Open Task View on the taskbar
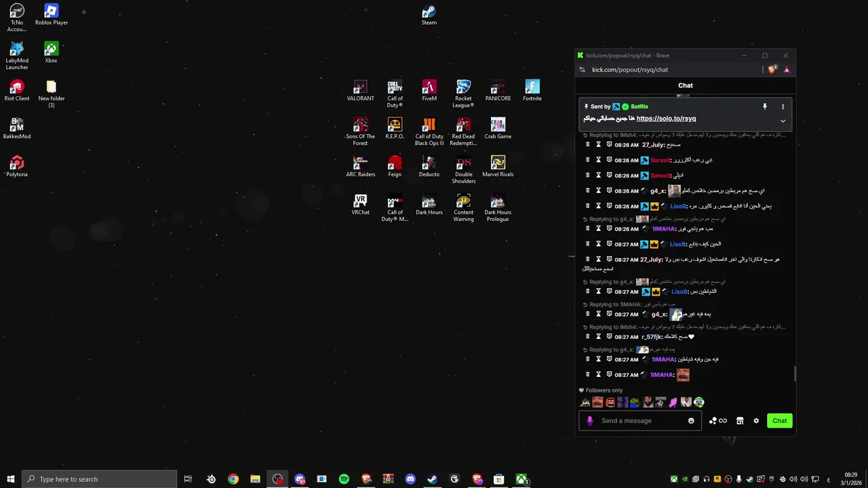 [x=188, y=479]
